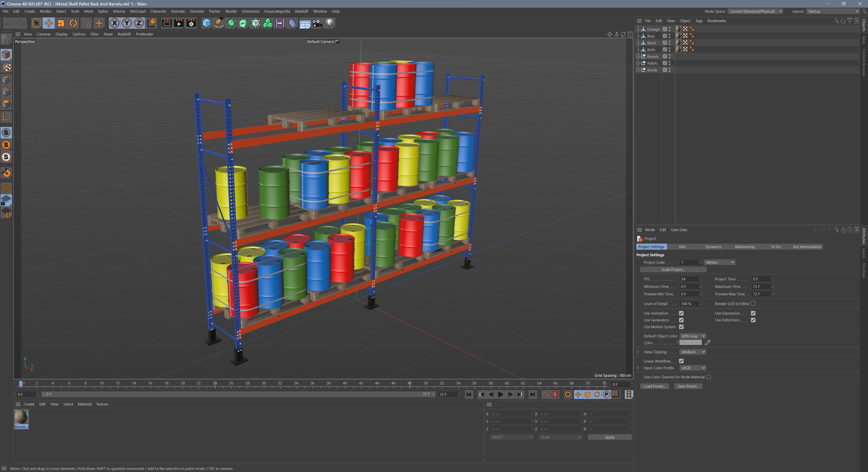
Task: Expand the Barrels group
Action: 638,56
